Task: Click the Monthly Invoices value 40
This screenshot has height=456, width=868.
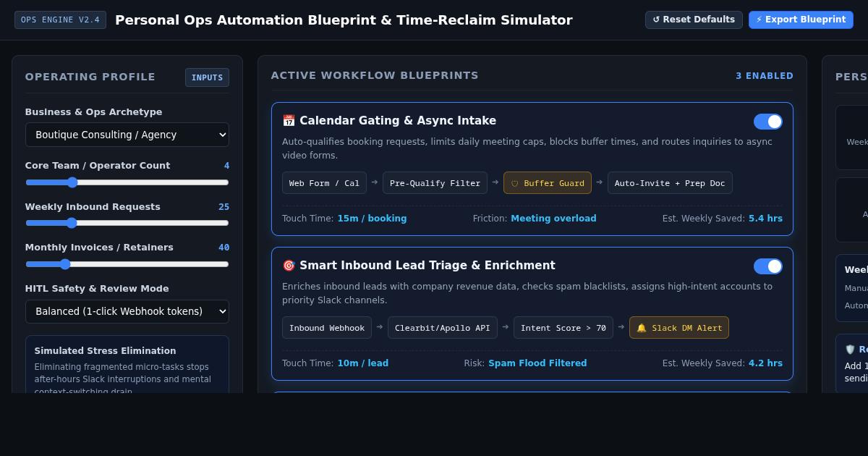Action: click(224, 248)
